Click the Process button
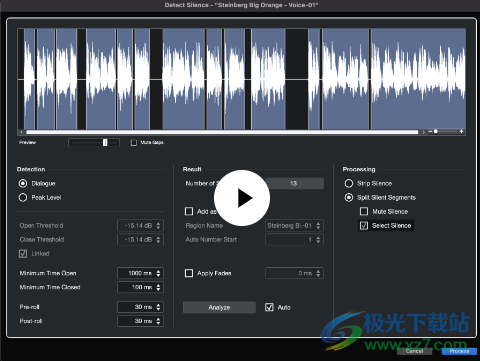The height and width of the screenshot is (361, 480). tap(459, 351)
